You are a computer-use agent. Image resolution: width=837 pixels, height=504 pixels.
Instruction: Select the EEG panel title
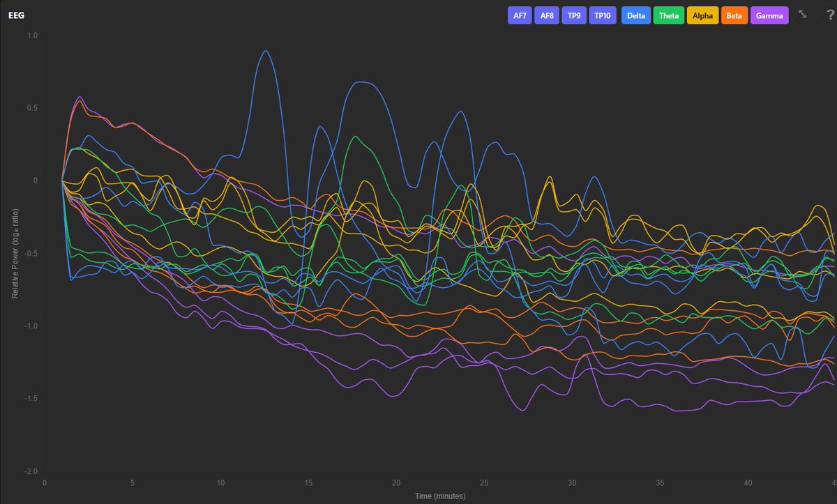pyautogui.click(x=15, y=15)
